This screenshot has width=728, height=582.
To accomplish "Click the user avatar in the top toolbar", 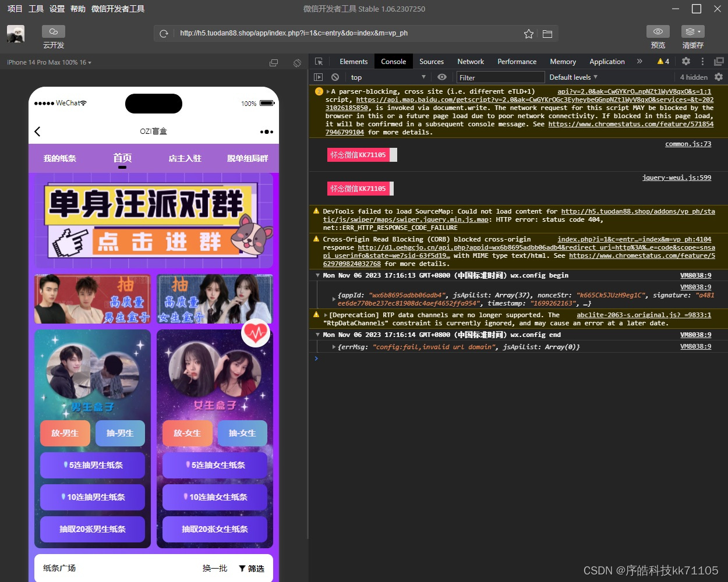I will click(16, 34).
